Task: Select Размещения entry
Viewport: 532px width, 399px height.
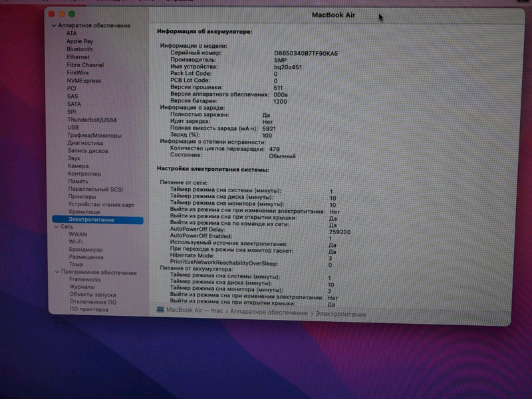Action: pyautogui.click(x=86, y=257)
